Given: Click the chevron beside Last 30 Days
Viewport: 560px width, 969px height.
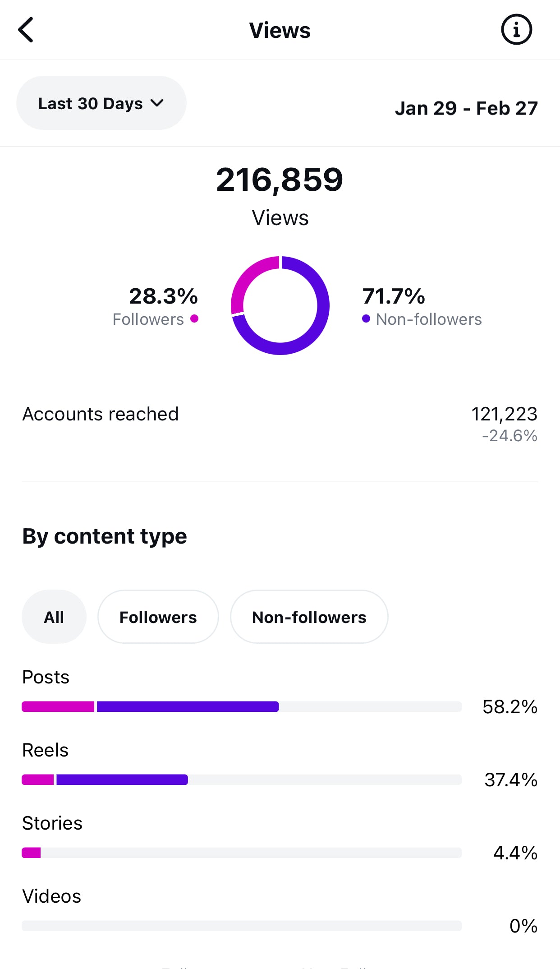Looking at the screenshot, I should click(x=157, y=103).
